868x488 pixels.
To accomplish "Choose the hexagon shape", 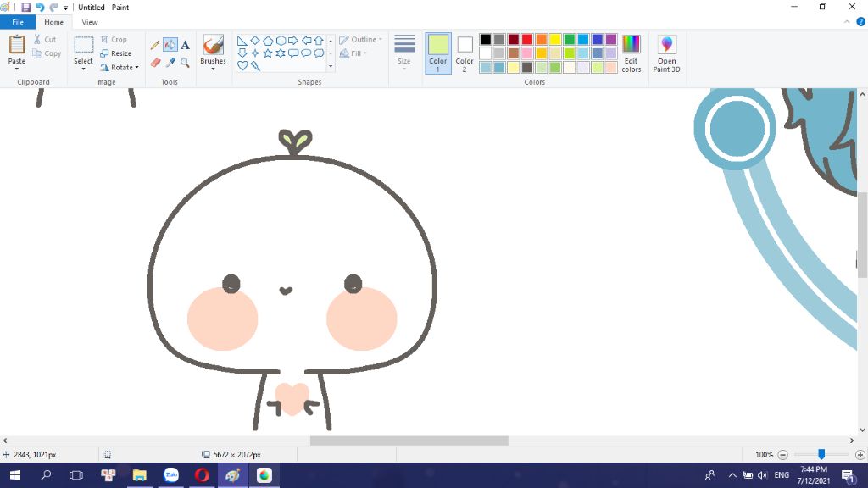I will click(x=281, y=41).
